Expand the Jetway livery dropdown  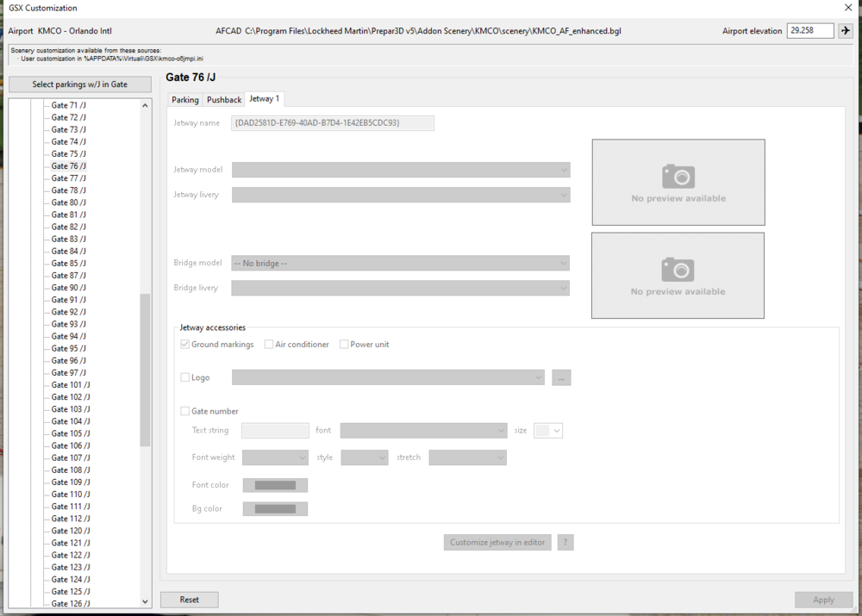click(x=401, y=195)
